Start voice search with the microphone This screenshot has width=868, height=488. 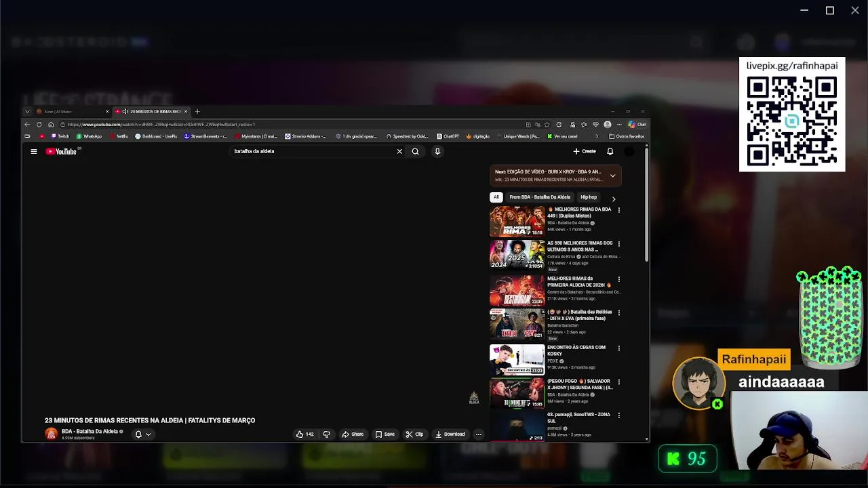pyautogui.click(x=437, y=152)
